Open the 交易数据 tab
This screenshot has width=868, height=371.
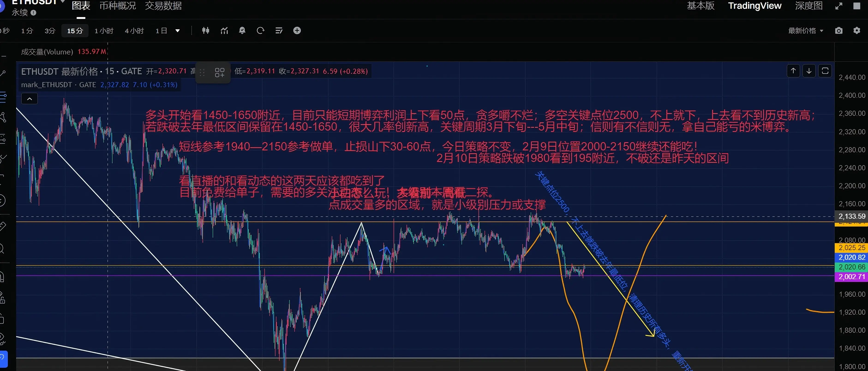point(163,6)
